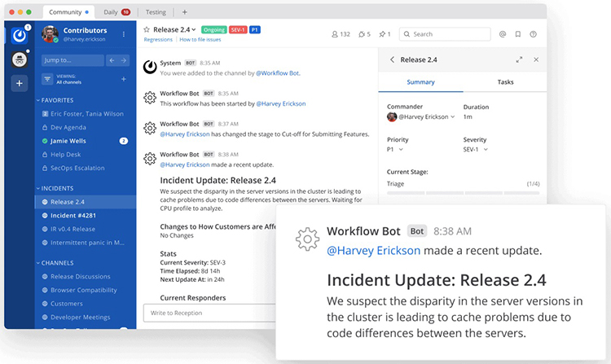Click the How to file issues link
Image resolution: width=611 pixels, height=364 pixels.
click(202, 40)
